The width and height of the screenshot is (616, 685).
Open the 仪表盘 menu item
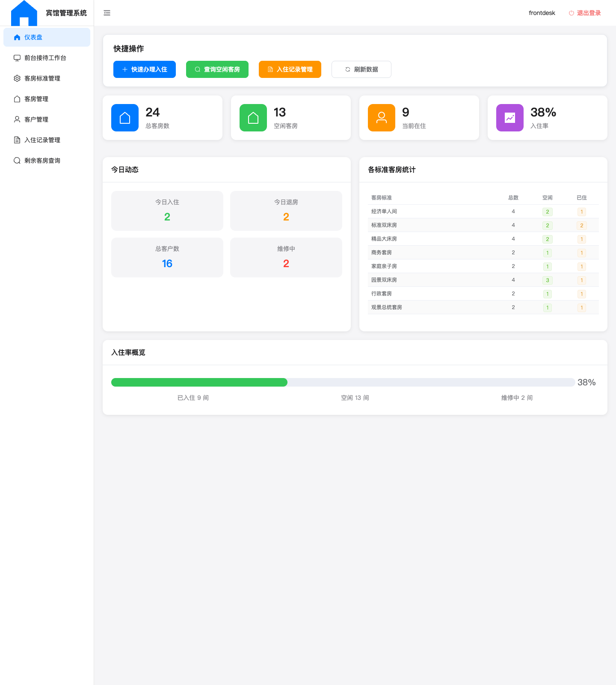(x=47, y=37)
